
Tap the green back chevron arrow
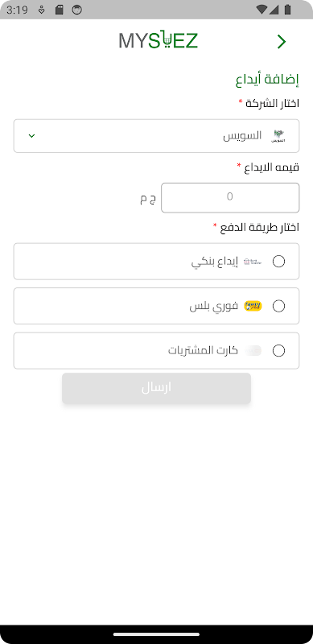[x=282, y=42]
